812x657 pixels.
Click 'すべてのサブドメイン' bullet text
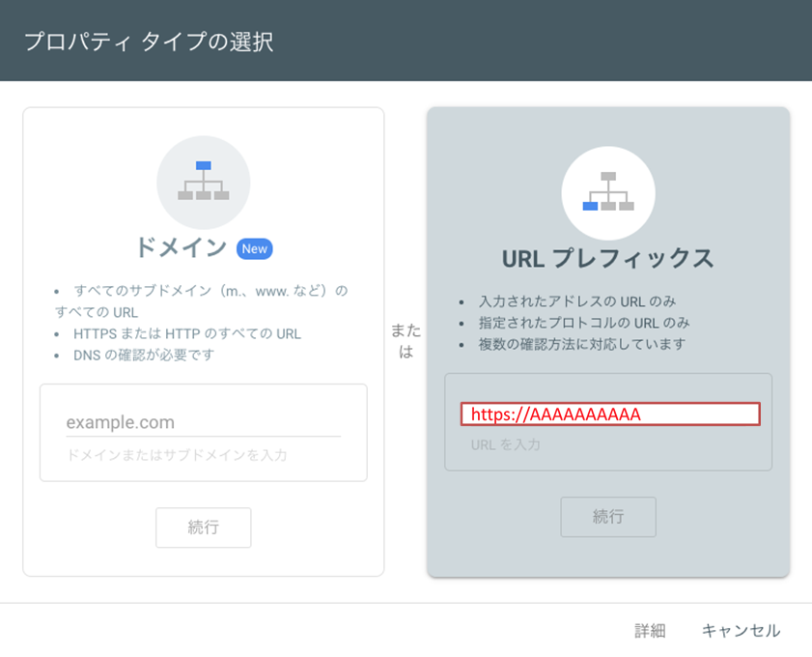(202, 301)
